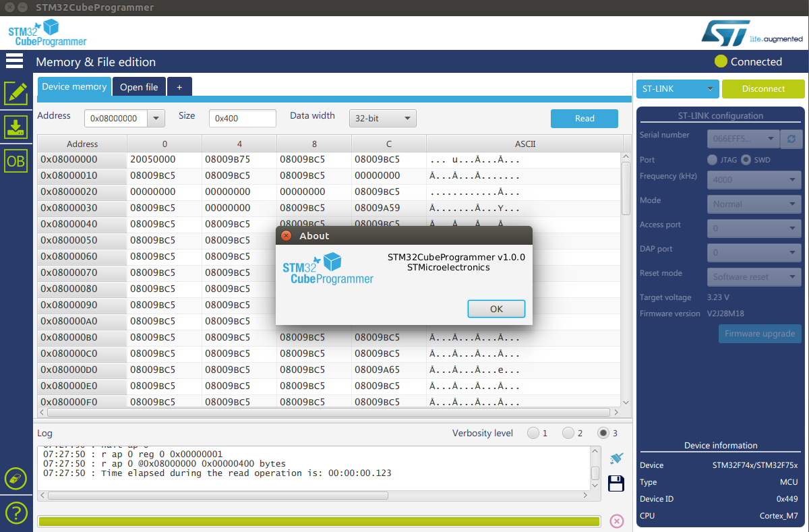Close the About dialog with red X
This screenshot has width=809, height=532.
[x=286, y=236]
